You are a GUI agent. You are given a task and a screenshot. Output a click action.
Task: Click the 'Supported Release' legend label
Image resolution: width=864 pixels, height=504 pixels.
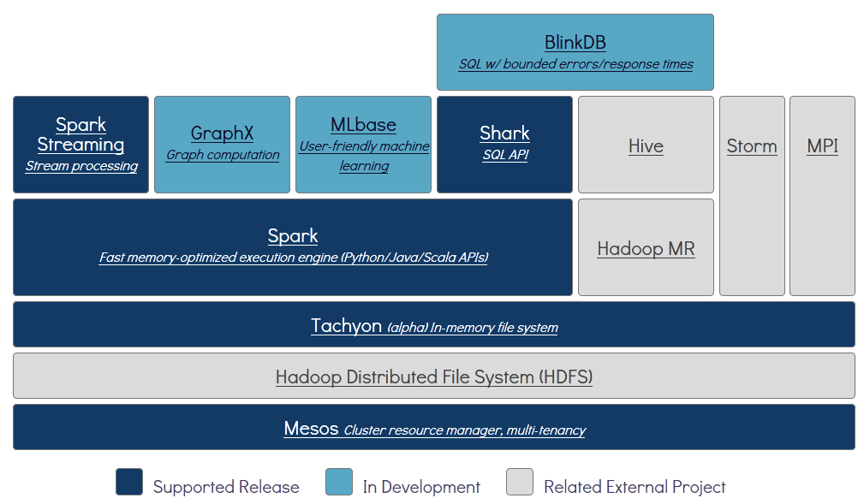click(226, 487)
